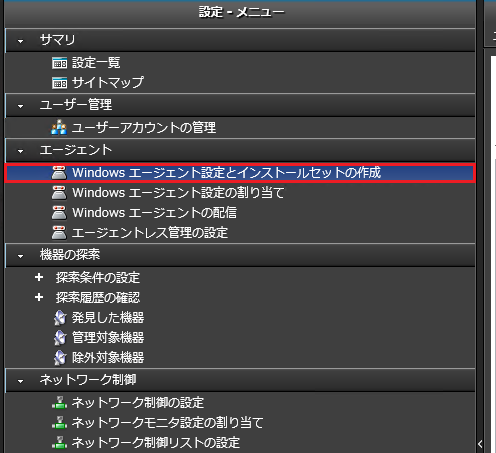Collapse the 機器の探索 section arrow
Screen dimensions: 496x453
coord(20,256)
